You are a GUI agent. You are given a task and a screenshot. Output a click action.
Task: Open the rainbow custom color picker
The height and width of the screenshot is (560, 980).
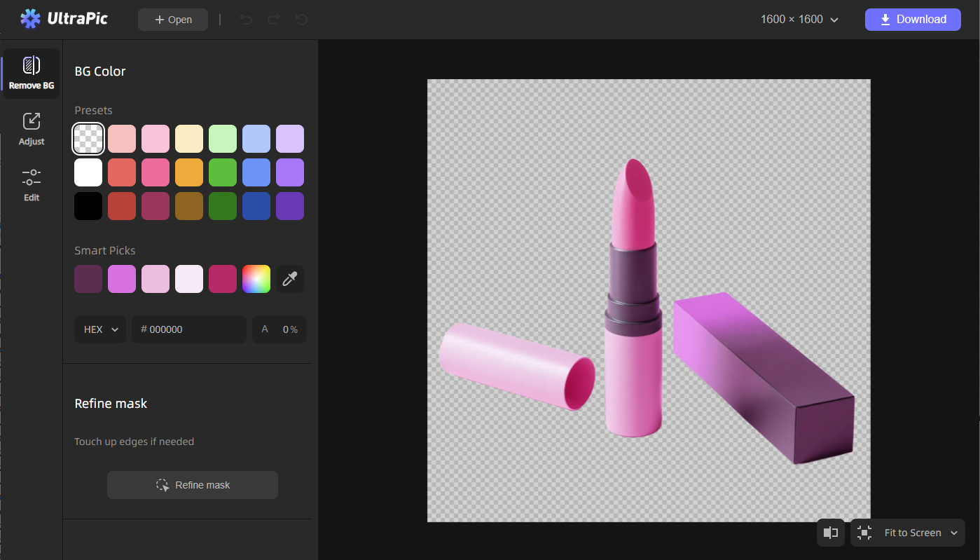coord(256,279)
